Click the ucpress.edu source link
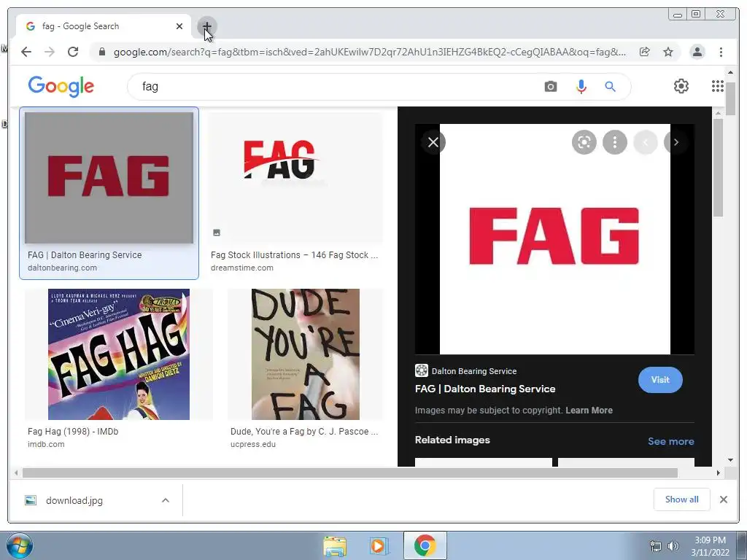The image size is (747, 560). tap(253, 444)
